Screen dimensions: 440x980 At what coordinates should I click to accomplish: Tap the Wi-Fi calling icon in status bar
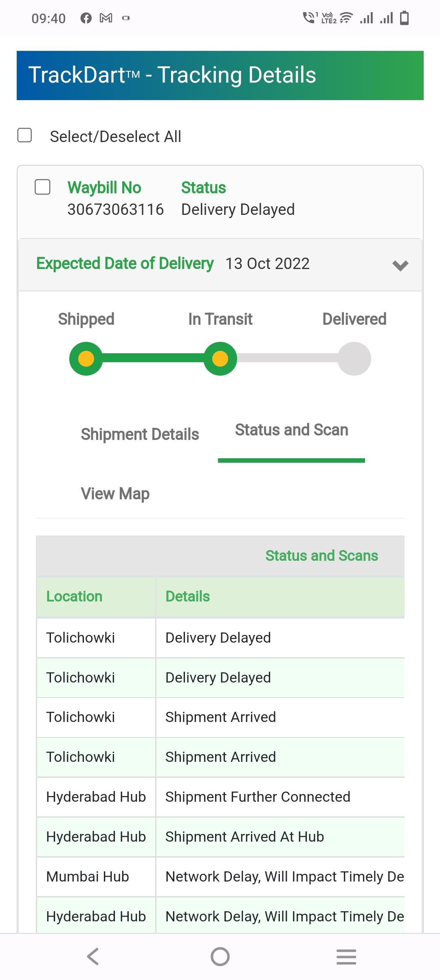(310, 17)
